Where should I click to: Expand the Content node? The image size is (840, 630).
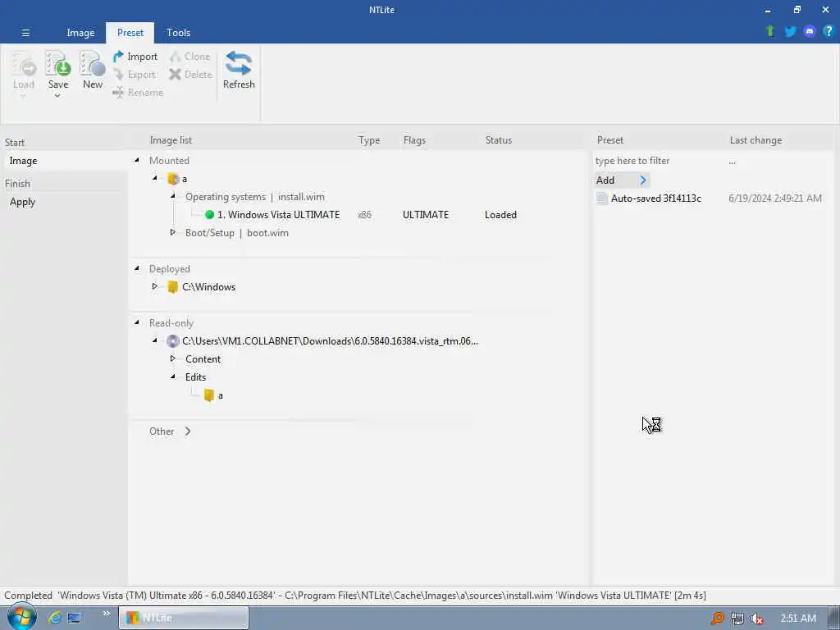point(172,358)
